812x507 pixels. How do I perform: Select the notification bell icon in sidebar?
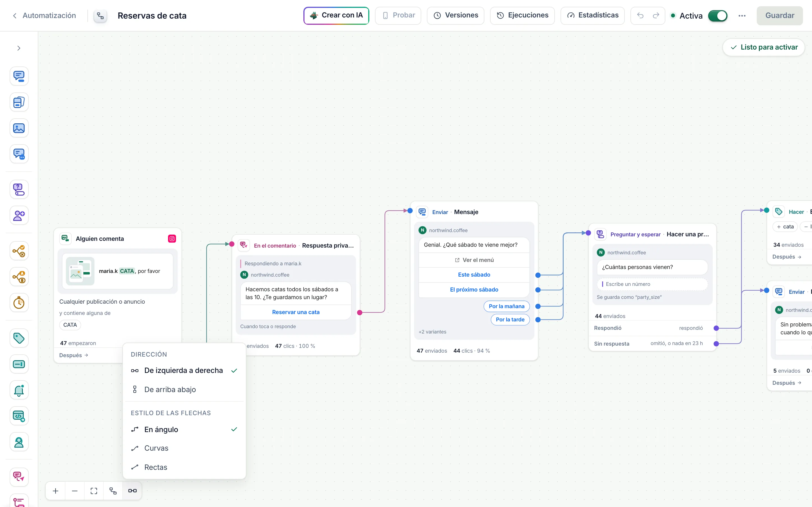pyautogui.click(x=19, y=390)
